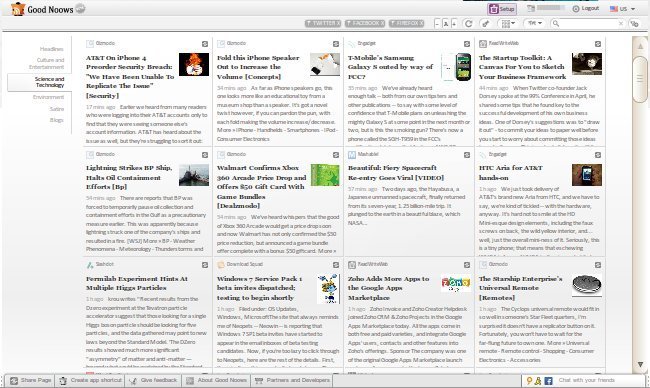Select the Culture and Entertainment category
Viewport: 650px width, 388px height.
(x=46, y=63)
